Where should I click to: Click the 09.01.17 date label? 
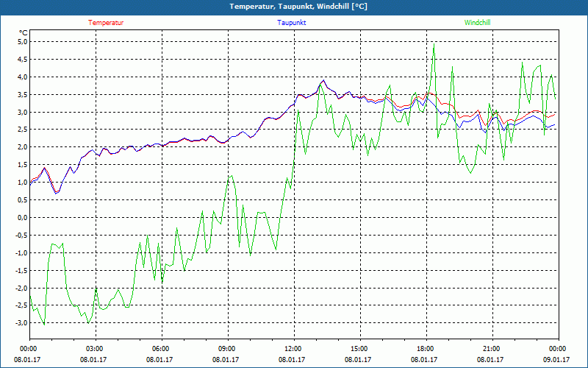click(556, 360)
